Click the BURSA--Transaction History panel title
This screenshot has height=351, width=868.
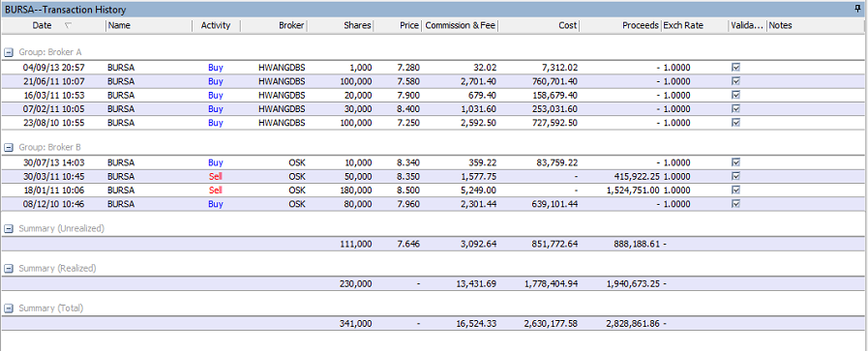(x=66, y=10)
